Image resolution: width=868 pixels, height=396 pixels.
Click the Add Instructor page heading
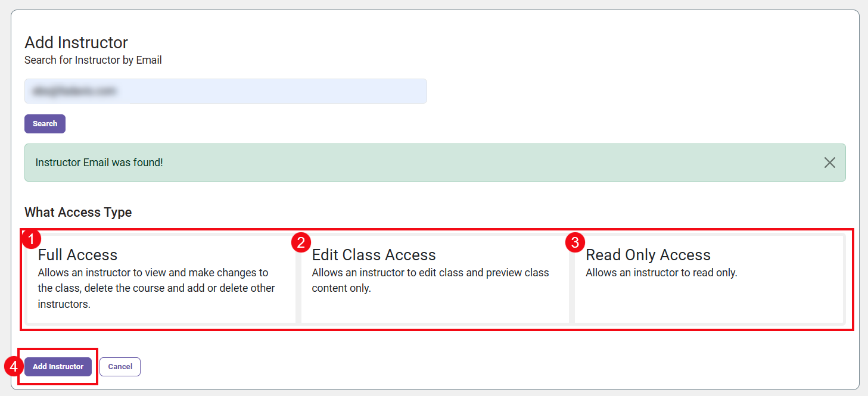click(x=76, y=43)
